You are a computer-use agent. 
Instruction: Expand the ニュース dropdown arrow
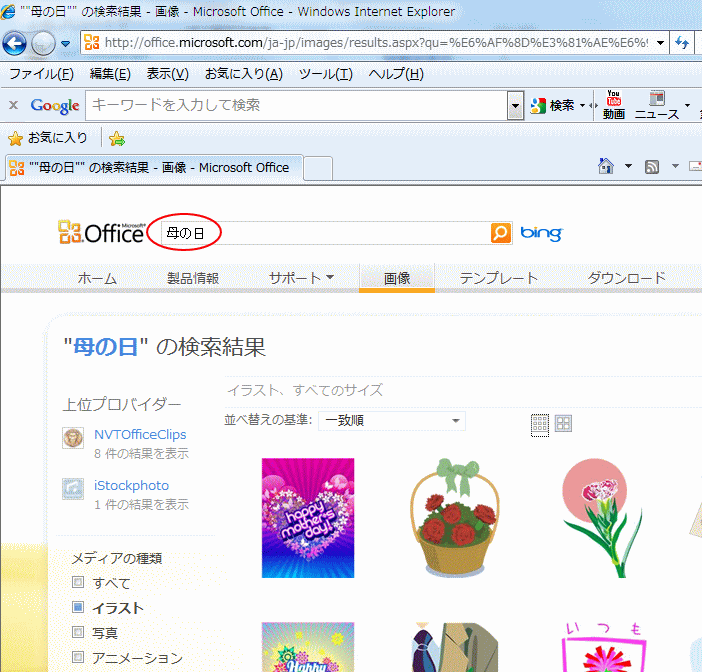click(x=687, y=106)
